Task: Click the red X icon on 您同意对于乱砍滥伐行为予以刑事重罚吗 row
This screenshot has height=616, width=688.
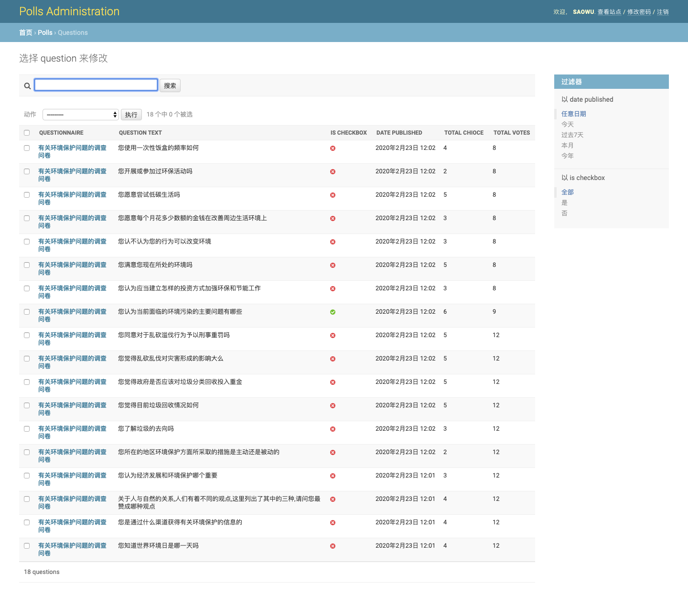Action: [333, 335]
